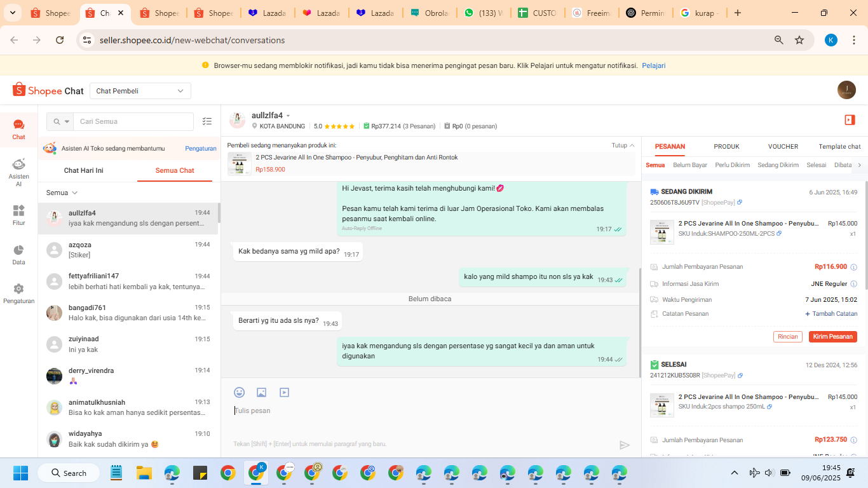Switch to Semua Chat tab
868x488 pixels.
tap(175, 170)
